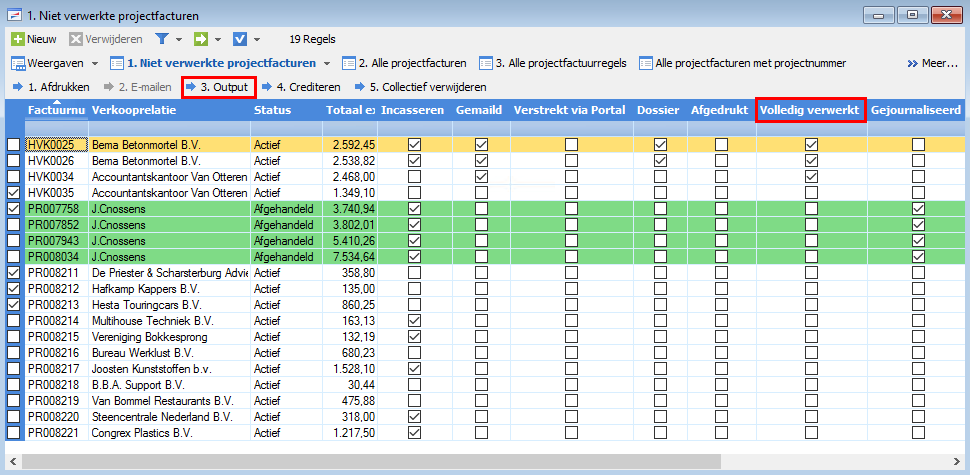Image resolution: width=970 pixels, height=475 pixels.
Task: Click the green arrow export icon
Action: pos(200,39)
